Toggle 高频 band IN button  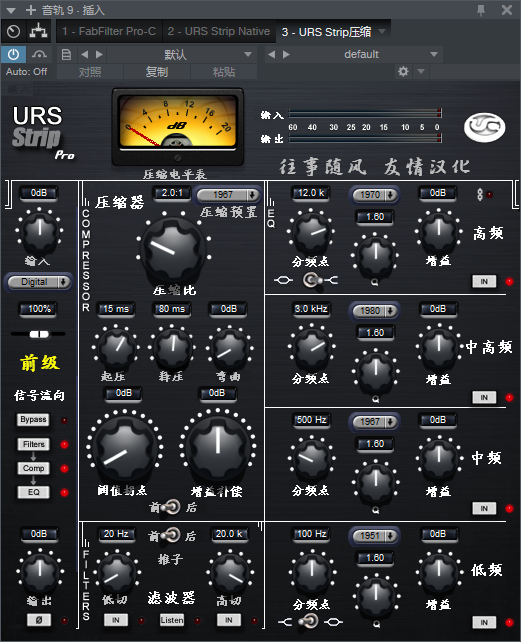pos(484,282)
